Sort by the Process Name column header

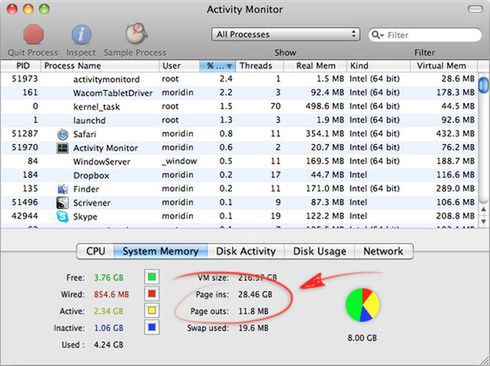pos(100,66)
